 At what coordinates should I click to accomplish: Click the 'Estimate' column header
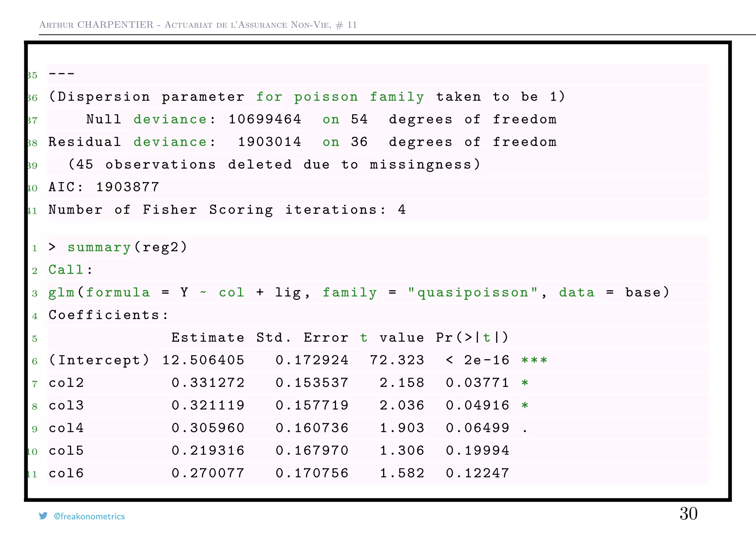[x=208, y=338]
